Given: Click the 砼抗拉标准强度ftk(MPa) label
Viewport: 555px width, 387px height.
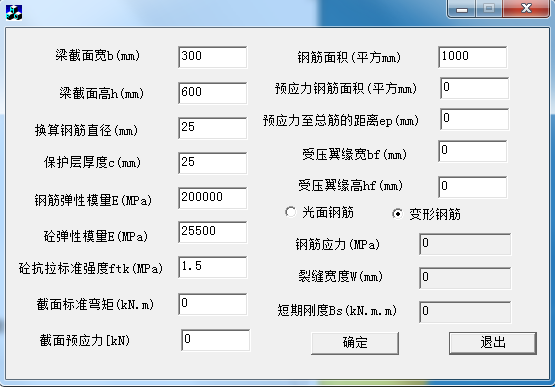Looking at the screenshot, I should (91, 268).
